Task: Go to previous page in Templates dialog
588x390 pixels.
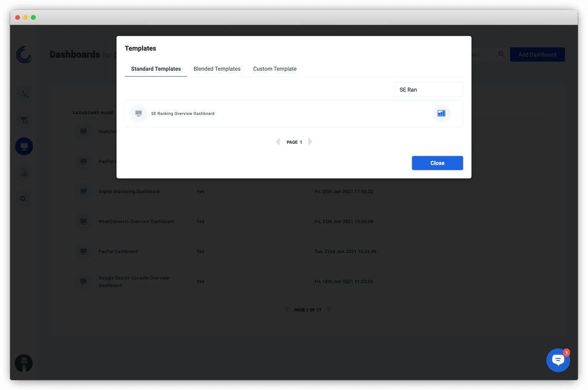Action: [x=278, y=142]
